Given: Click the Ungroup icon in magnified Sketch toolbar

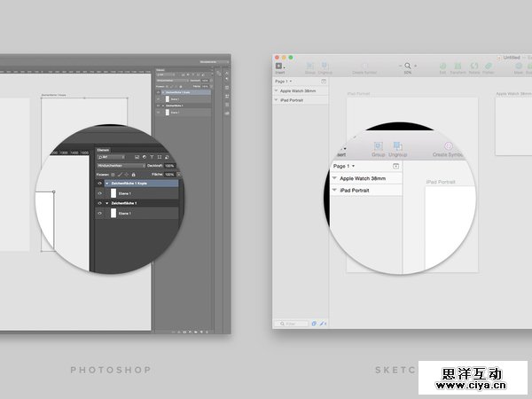Looking at the screenshot, I should [398, 145].
